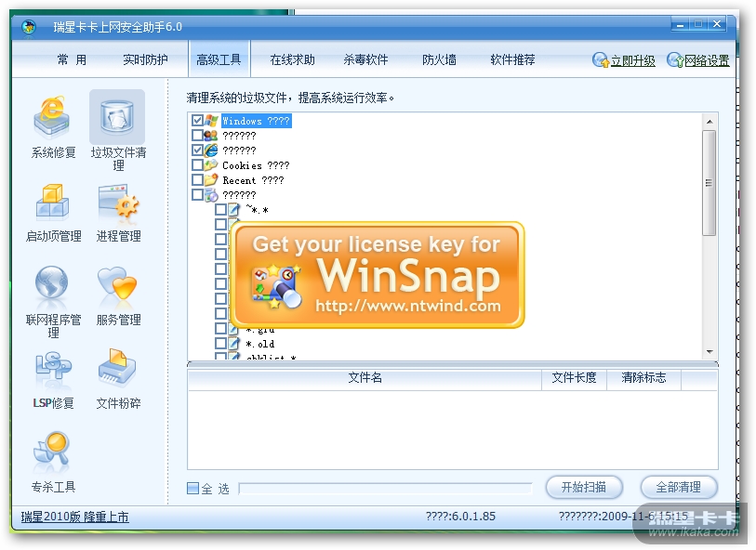Click the 立即升级 globe upgrade icon
Screen dimensions: 756x550
click(601, 60)
